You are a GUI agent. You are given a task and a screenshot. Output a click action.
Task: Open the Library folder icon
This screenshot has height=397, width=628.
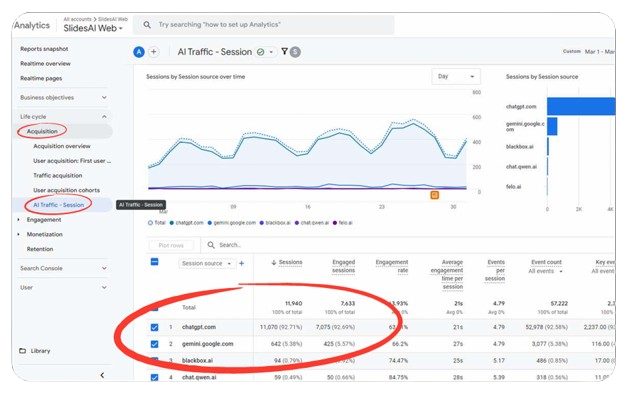tap(23, 351)
